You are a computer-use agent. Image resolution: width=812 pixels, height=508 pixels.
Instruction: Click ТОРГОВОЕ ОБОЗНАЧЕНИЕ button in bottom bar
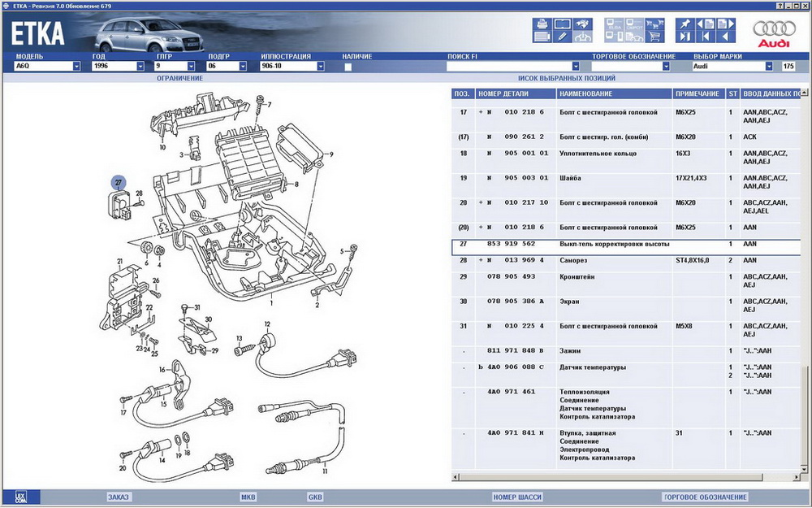coord(706,497)
